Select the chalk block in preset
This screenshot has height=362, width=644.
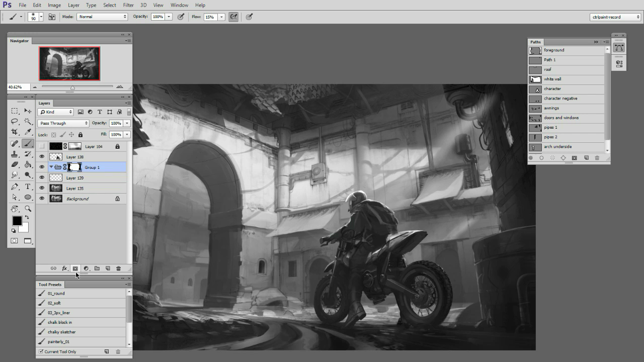pos(82,322)
